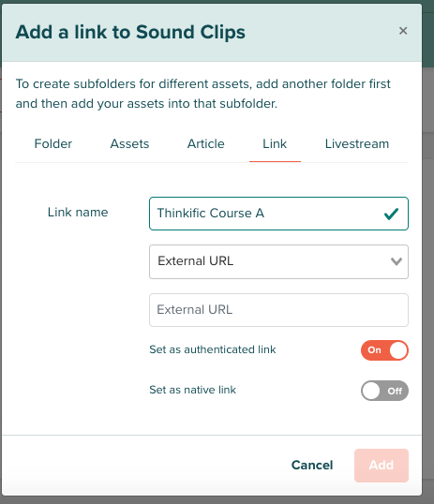Switch to the Folder tab
This screenshot has width=434, height=504.
pyautogui.click(x=53, y=143)
